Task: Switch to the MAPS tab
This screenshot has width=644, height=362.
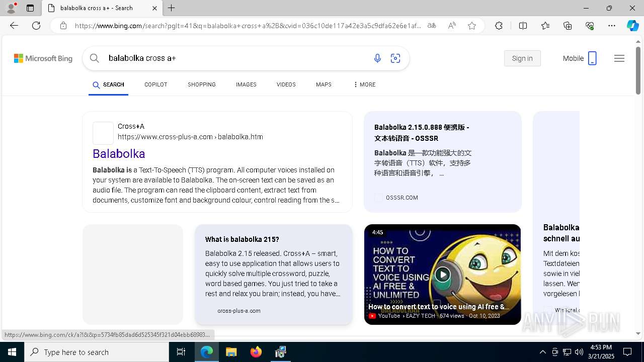Action: click(x=324, y=84)
